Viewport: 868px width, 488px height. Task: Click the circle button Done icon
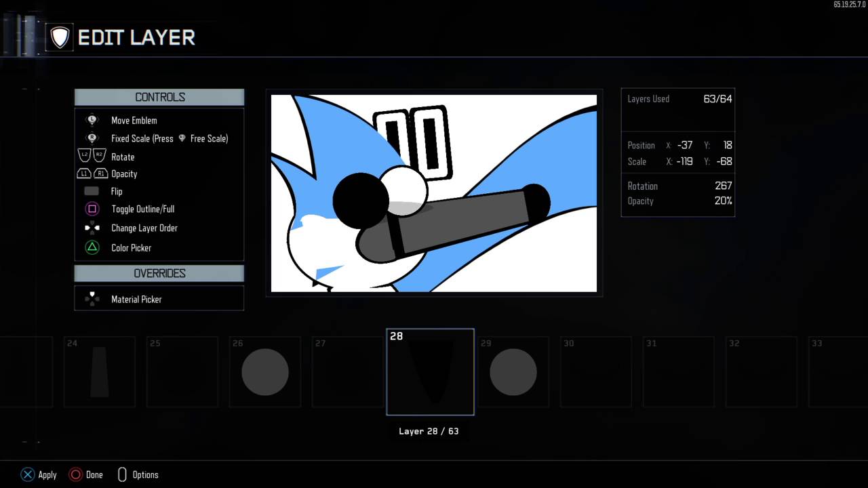(76, 474)
